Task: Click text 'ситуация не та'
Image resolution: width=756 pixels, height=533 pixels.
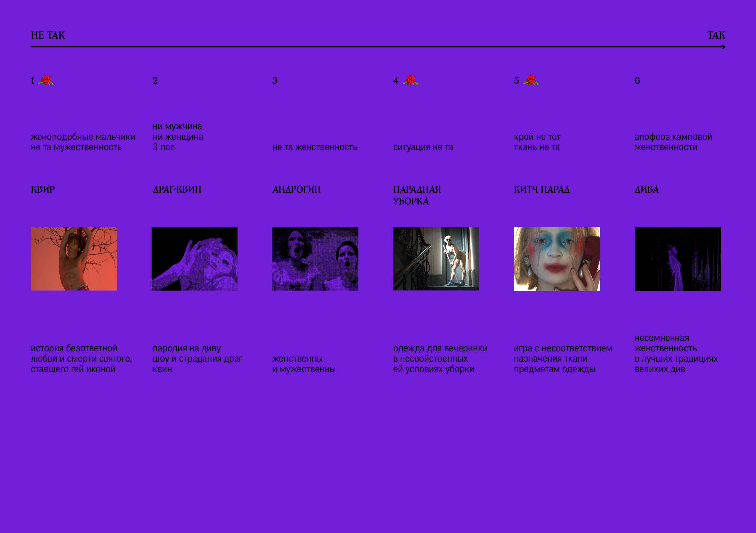Action: point(423,147)
